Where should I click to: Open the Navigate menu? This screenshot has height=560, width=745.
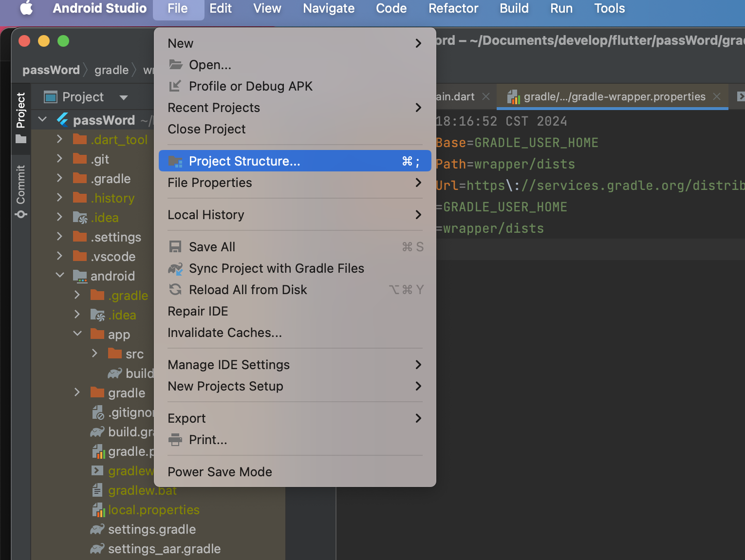pos(329,8)
